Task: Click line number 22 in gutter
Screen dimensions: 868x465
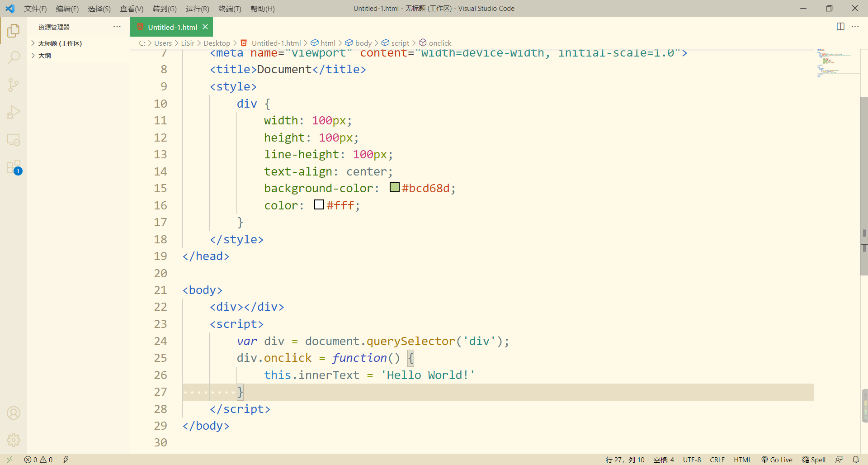Action: (160, 307)
